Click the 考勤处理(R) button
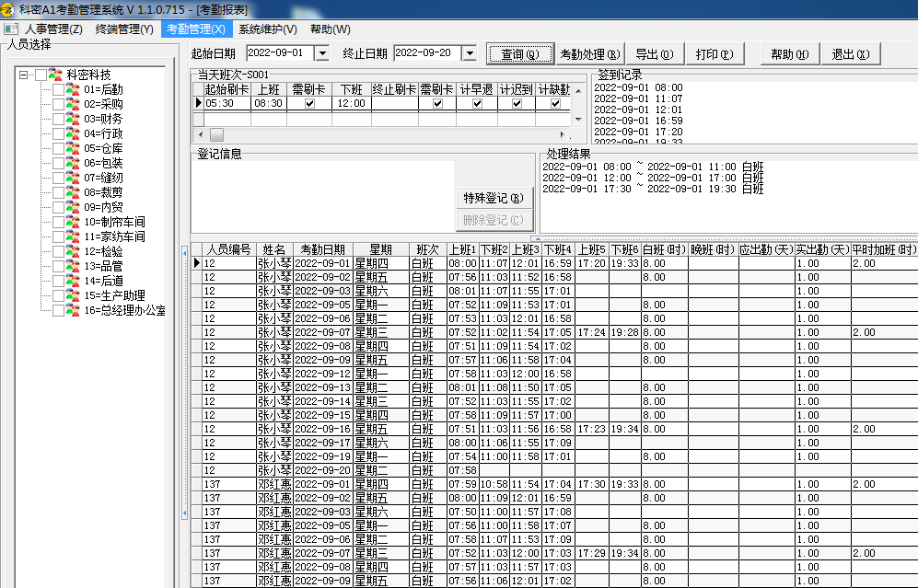The width and height of the screenshot is (918, 588). point(589,53)
